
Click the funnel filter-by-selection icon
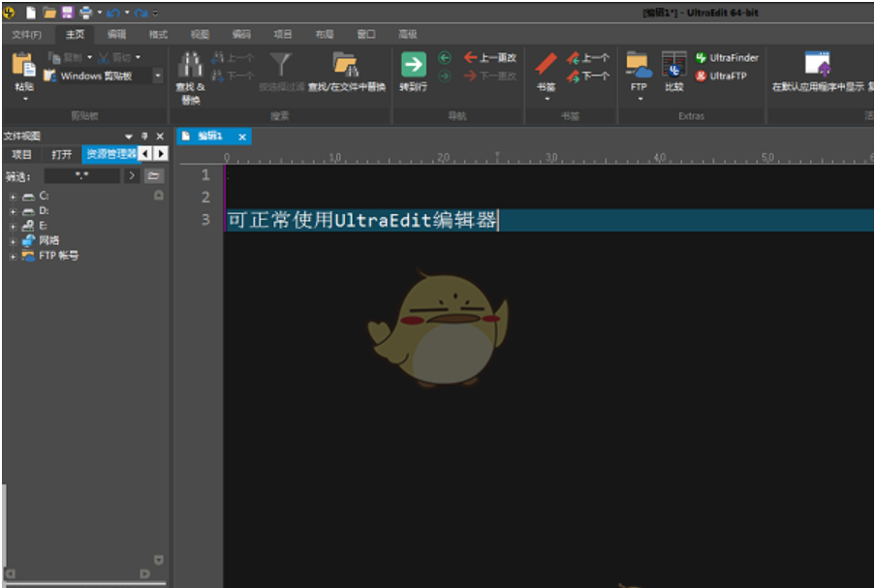(281, 65)
